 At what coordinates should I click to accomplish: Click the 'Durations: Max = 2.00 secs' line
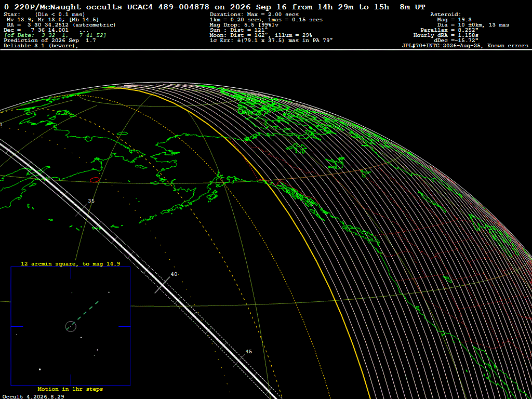[254, 15]
